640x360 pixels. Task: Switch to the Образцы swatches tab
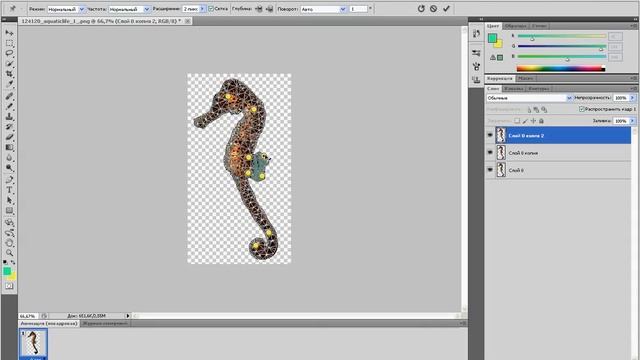click(515, 26)
